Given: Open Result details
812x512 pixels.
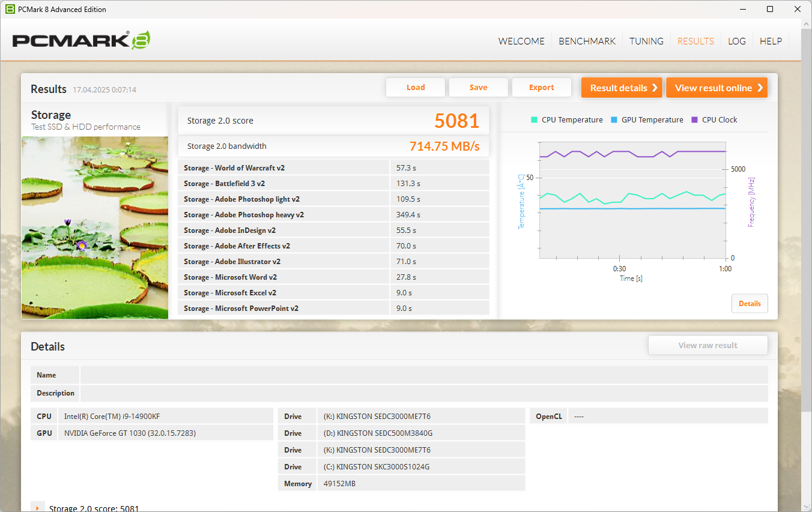Looking at the screenshot, I should (622, 88).
